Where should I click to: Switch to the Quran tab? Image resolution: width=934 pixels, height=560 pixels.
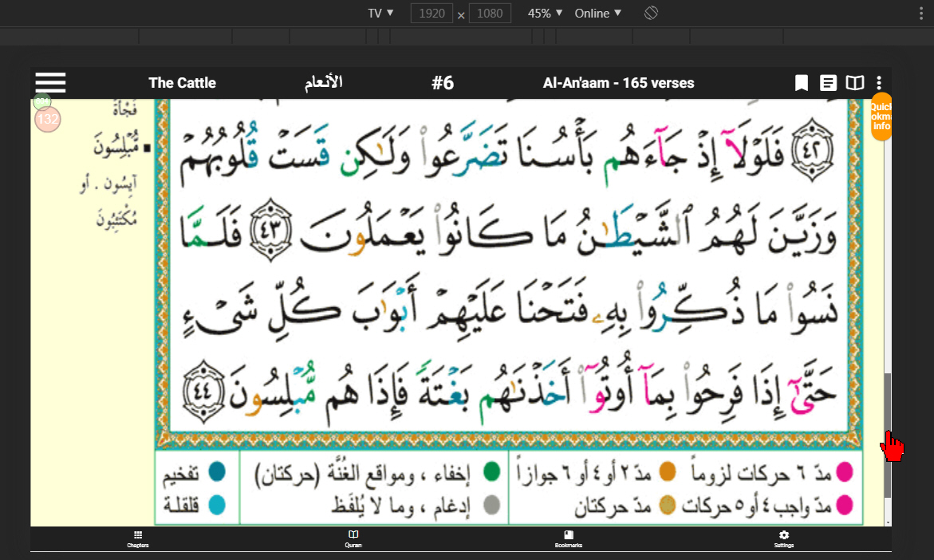coord(353,539)
